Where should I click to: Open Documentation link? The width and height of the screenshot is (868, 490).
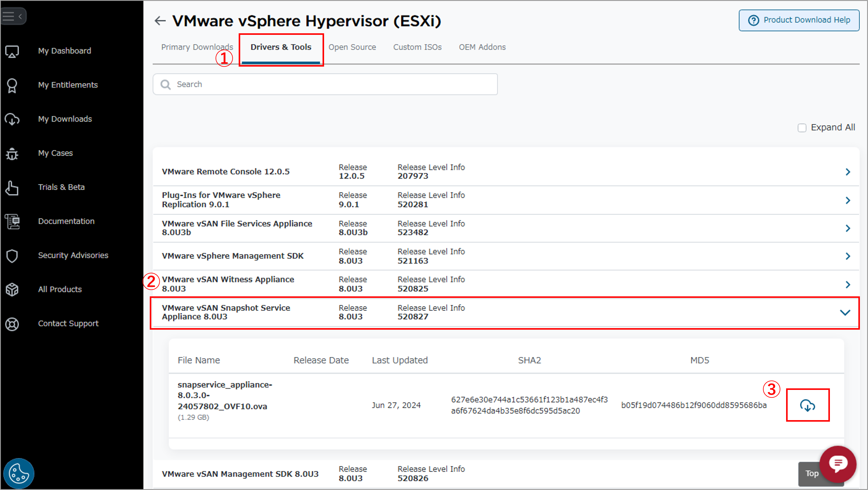coord(66,221)
